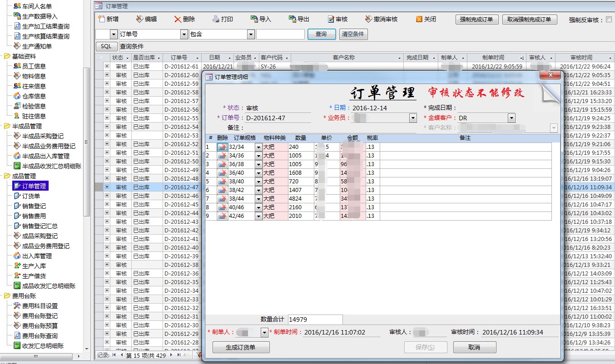This screenshot has width=615, height=364.
Task: Click the 打印 print toolbar icon
Action: pos(216,19)
